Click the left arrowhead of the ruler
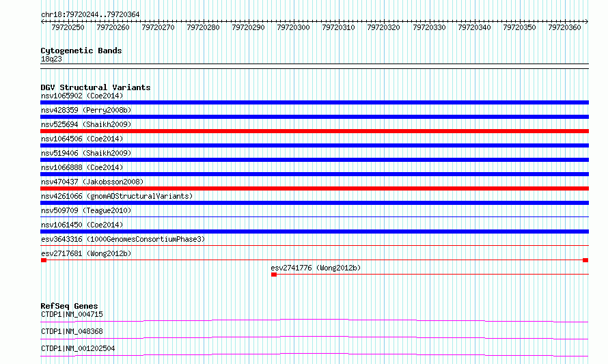This screenshot has width=608, height=364. (42, 22)
